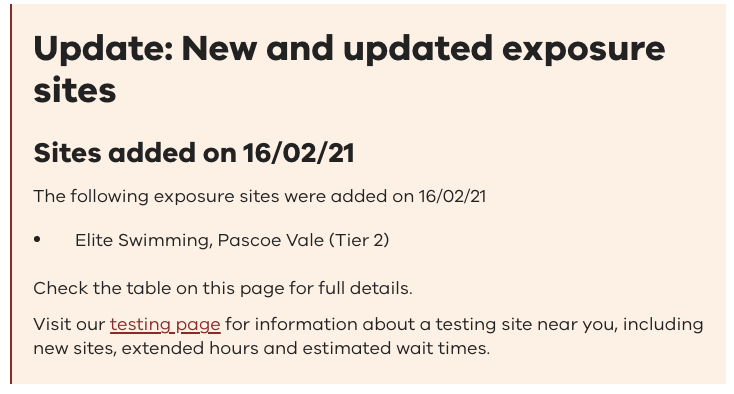The width and height of the screenshot is (734, 394).
Task: Click the 'Pascoe Vale' location text
Action: tap(271, 240)
